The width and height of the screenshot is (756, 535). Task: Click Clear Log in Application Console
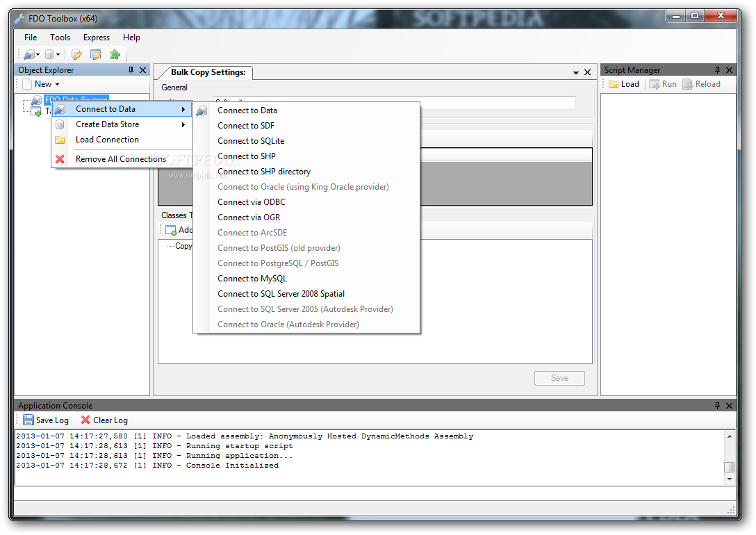pos(104,420)
